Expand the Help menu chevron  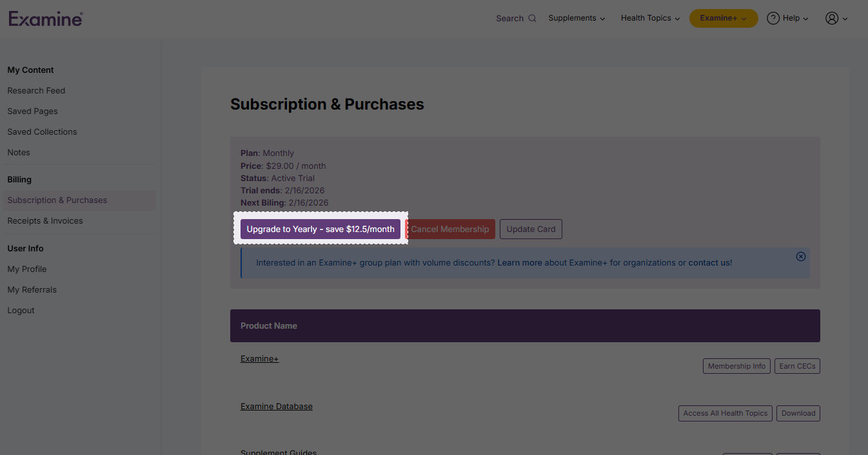point(806,19)
